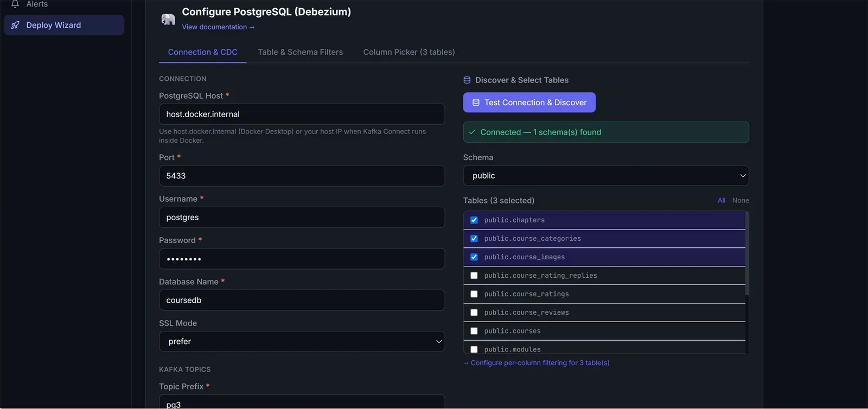
Task: Click the 'Connected — 1 schema(s) found' status
Action: pyautogui.click(x=606, y=132)
